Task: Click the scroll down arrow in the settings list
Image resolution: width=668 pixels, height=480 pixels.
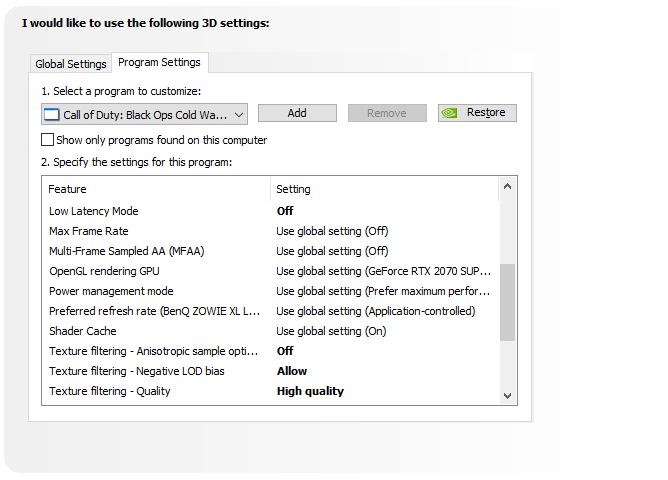Action: (x=507, y=396)
